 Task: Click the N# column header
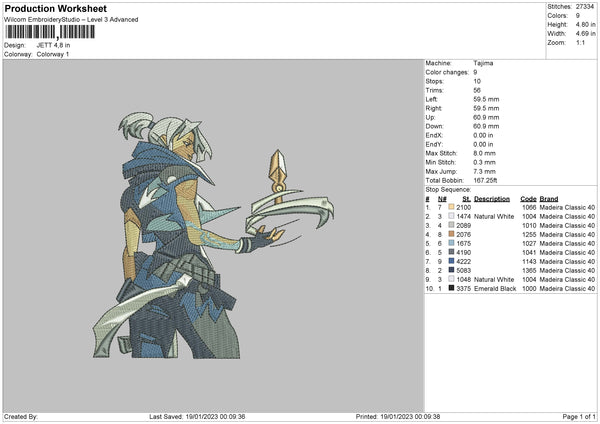pos(442,199)
